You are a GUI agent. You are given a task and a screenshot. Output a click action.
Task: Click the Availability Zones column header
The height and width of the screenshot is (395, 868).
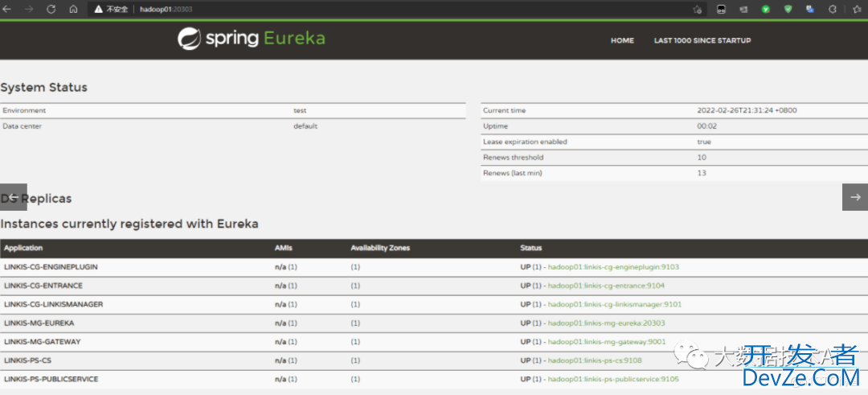coord(380,249)
